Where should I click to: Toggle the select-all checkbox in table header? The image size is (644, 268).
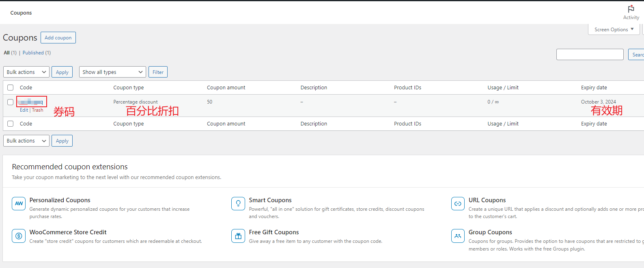(11, 88)
